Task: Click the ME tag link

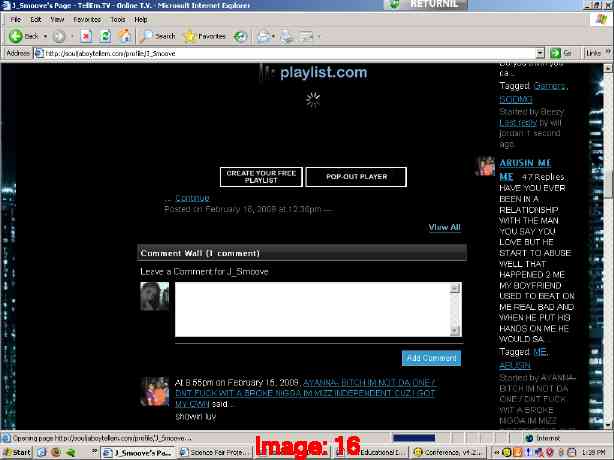Action: pos(540,352)
